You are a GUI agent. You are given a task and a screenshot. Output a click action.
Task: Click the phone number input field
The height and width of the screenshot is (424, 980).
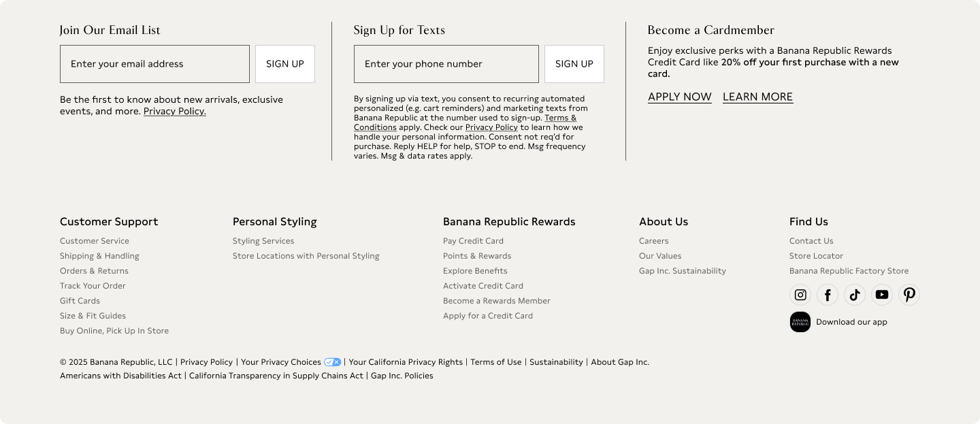[446, 64]
